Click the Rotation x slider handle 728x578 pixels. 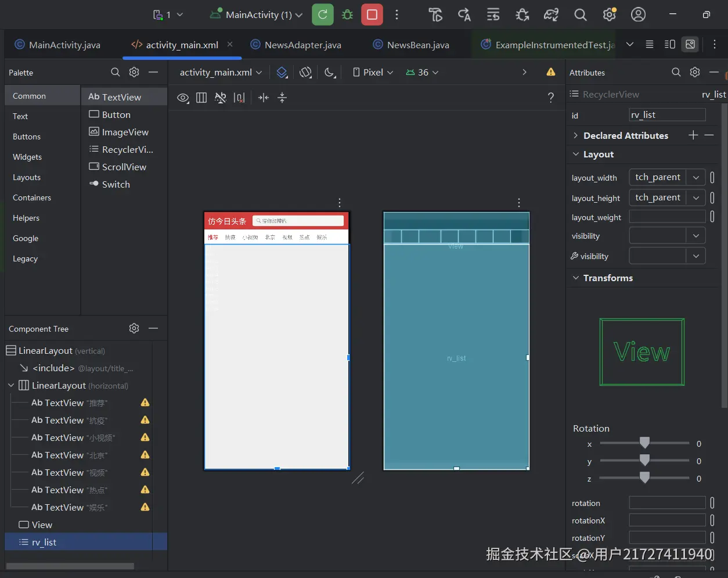click(x=644, y=443)
